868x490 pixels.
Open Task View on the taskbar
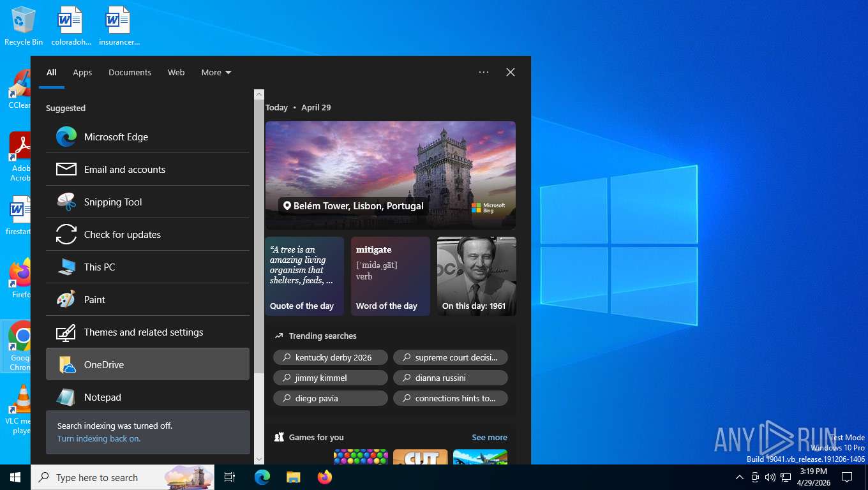coord(230,477)
